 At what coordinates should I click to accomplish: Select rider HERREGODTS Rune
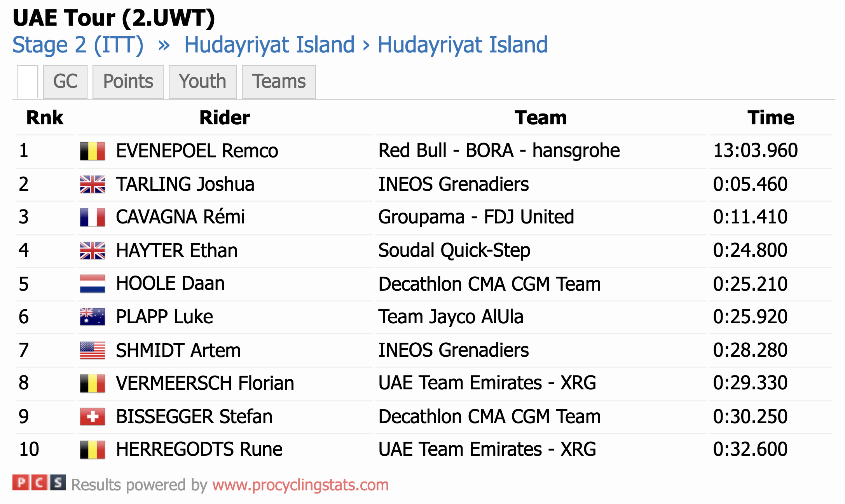click(199, 450)
